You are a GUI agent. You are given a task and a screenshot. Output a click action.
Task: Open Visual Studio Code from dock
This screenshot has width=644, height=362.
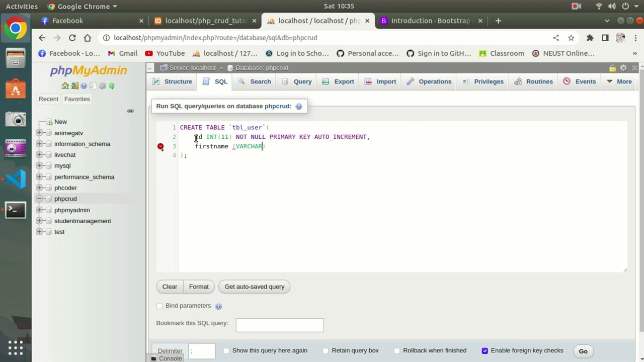[x=16, y=179]
